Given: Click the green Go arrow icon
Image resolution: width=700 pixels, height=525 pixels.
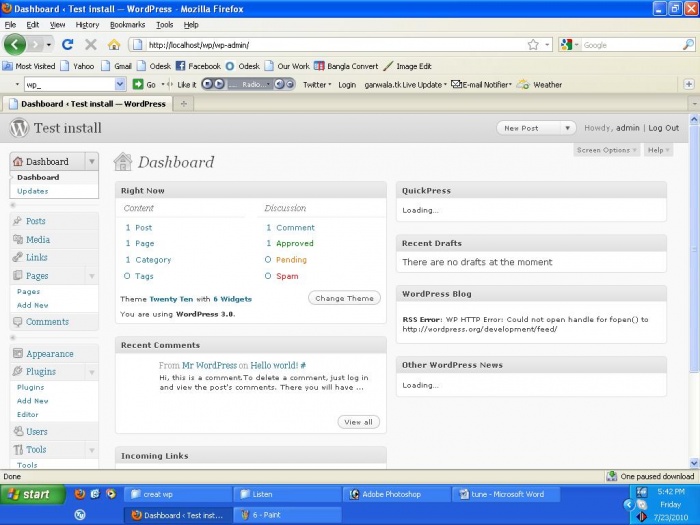Looking at the screenshot, I should tap(138, 84).
